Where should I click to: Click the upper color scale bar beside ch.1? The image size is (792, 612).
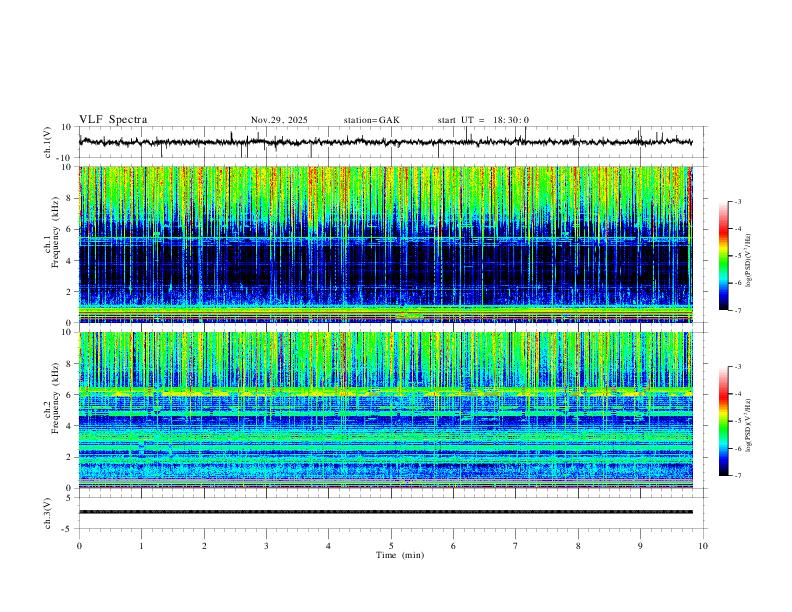click(x=723, y=256)
